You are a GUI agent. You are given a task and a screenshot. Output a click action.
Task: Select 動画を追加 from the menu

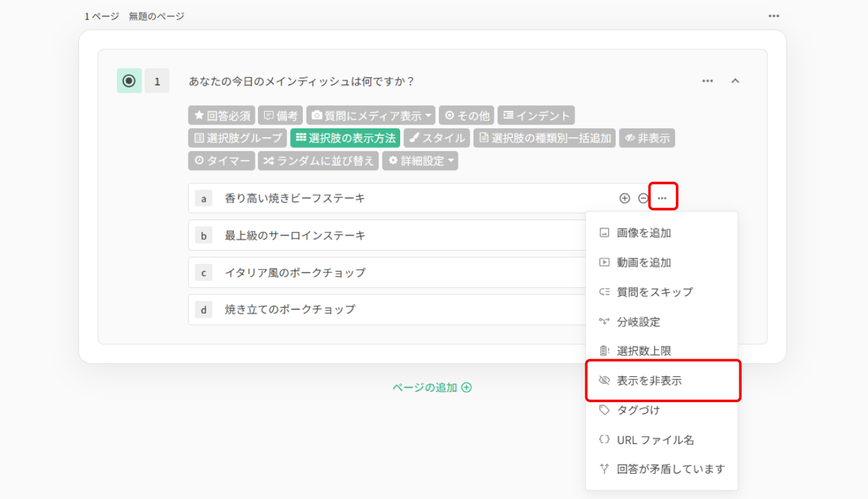[662, 262]
